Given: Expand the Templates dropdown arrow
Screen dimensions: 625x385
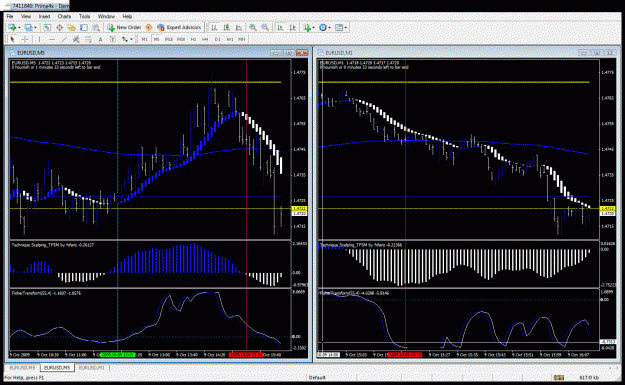Looking at the screenshot, I should click(346, 28).
